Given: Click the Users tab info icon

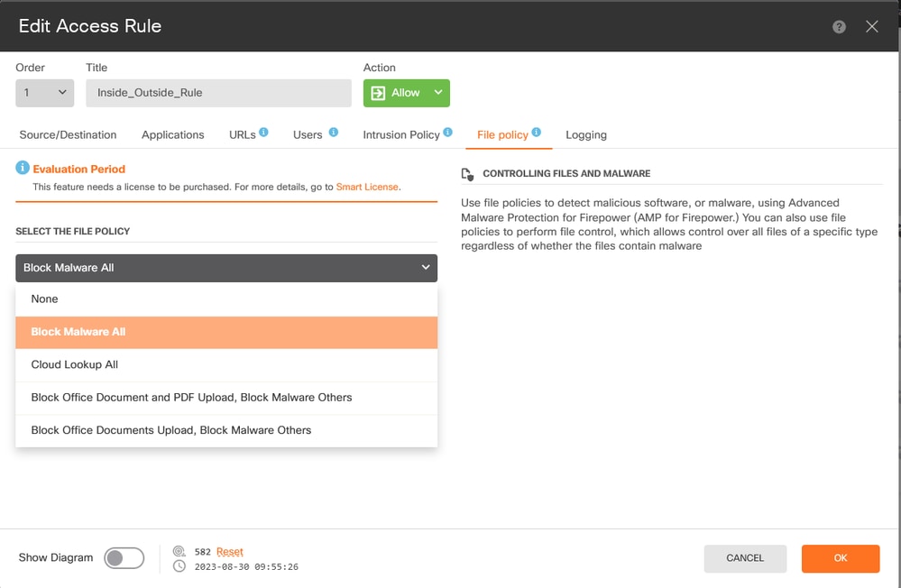Looking at the screenshot, I should pos(334,133).
